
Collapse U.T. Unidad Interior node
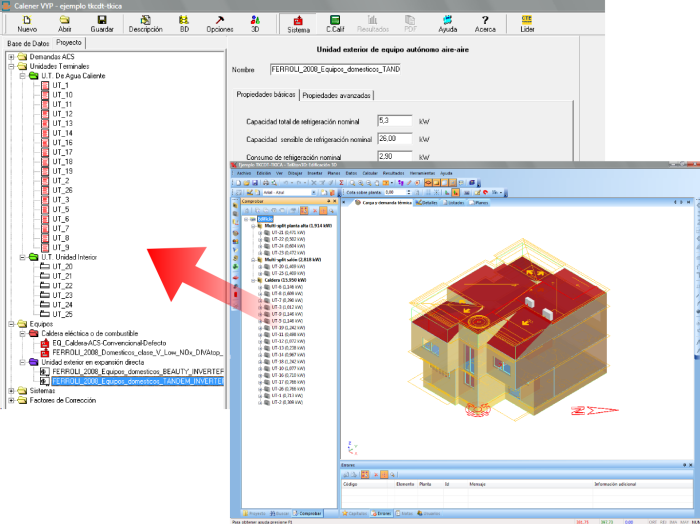tap(23, 258)
